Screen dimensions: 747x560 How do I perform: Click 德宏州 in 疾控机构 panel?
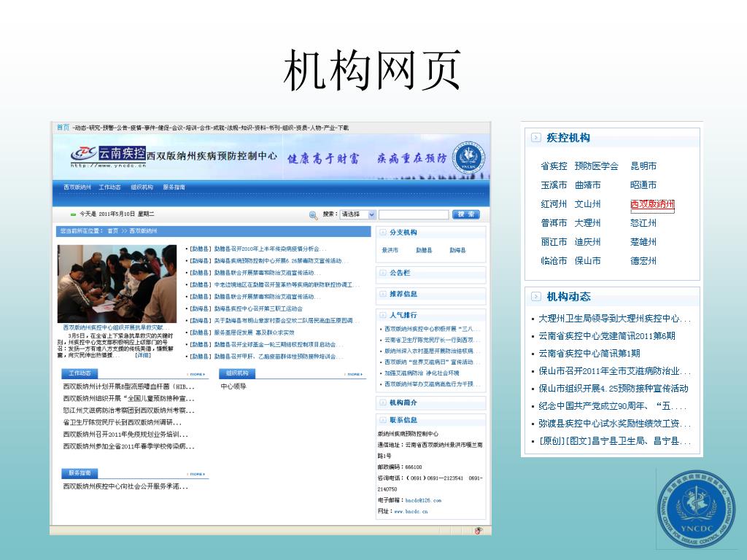click(643, 261)
